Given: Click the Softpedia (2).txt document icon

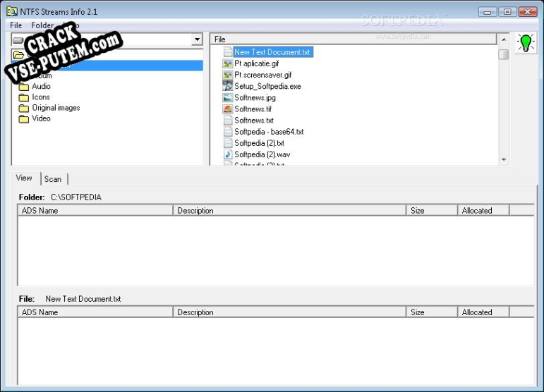Looking at the screenshot, I should coord(228,143).
